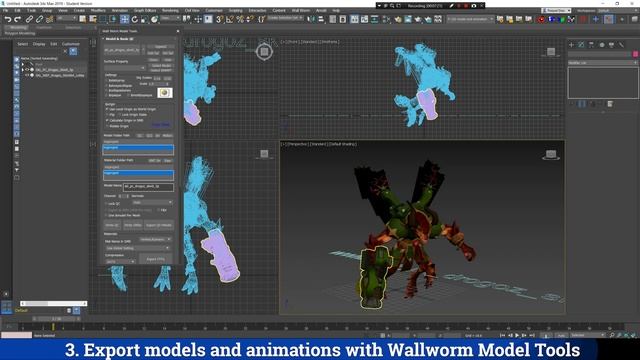Toggle Lock Origin State checkbox
640x360 pixels.
click(120, 115)
